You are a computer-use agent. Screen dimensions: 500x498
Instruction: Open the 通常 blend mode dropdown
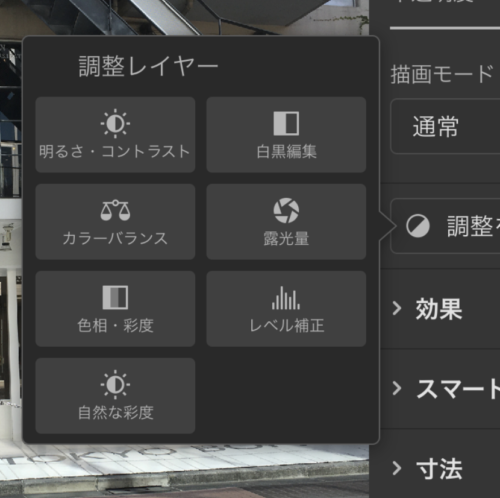445,126
